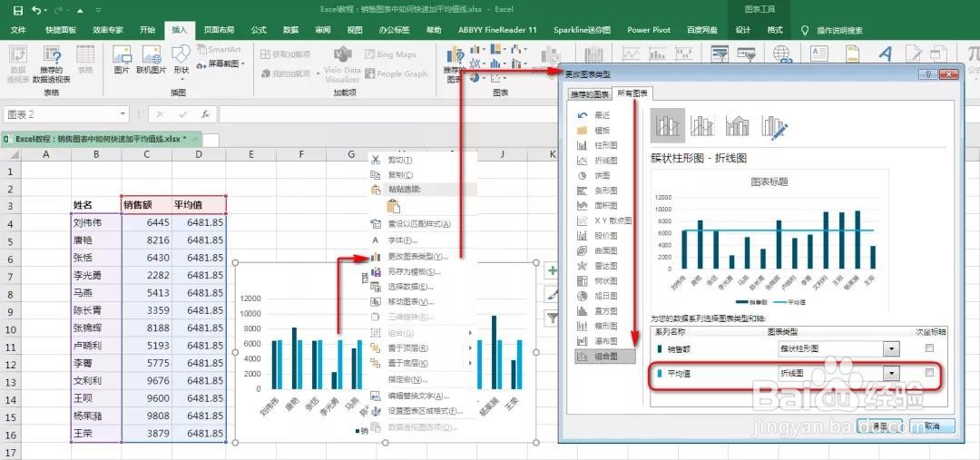Toggle secondary axis checkbox for 平均值 series

[929, 373]
